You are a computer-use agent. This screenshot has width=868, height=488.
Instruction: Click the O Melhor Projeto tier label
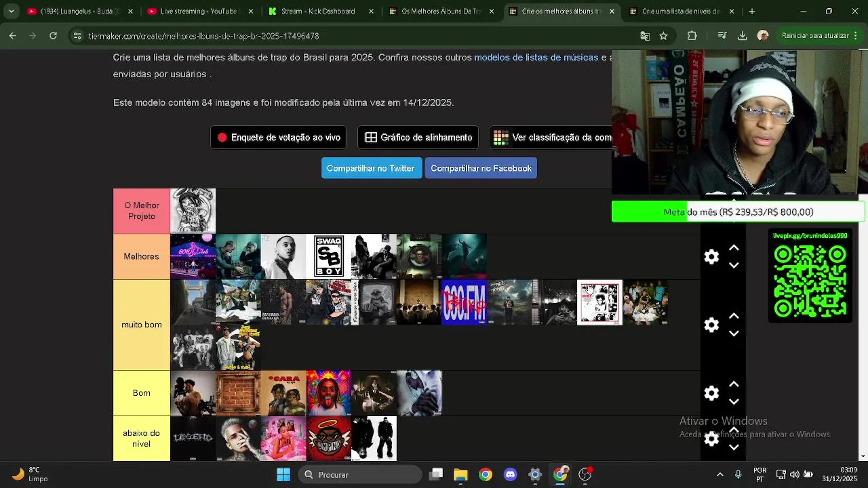coord(142,211)
